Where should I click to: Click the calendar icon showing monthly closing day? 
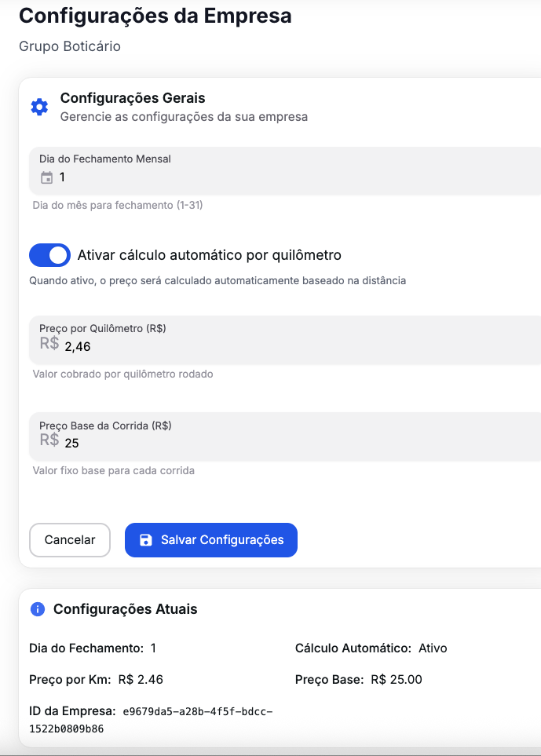[x=45, y=177]
